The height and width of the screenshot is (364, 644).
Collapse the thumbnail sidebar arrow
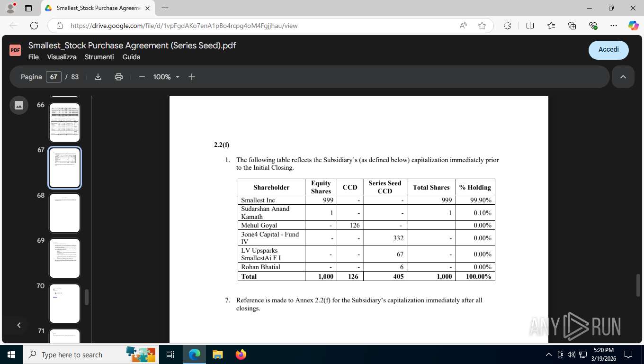tap(19, 325)
